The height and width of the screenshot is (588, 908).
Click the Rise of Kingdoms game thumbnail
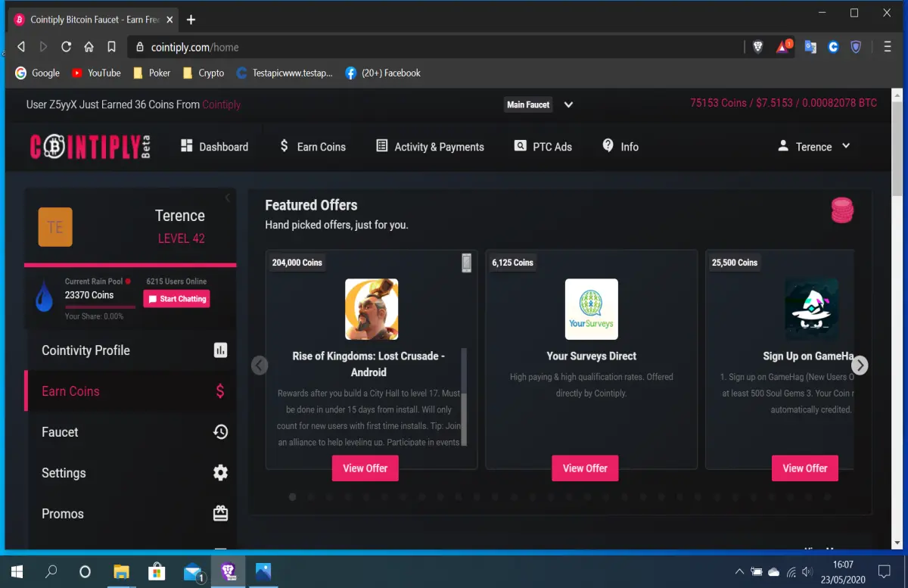(x=372, y=309)
